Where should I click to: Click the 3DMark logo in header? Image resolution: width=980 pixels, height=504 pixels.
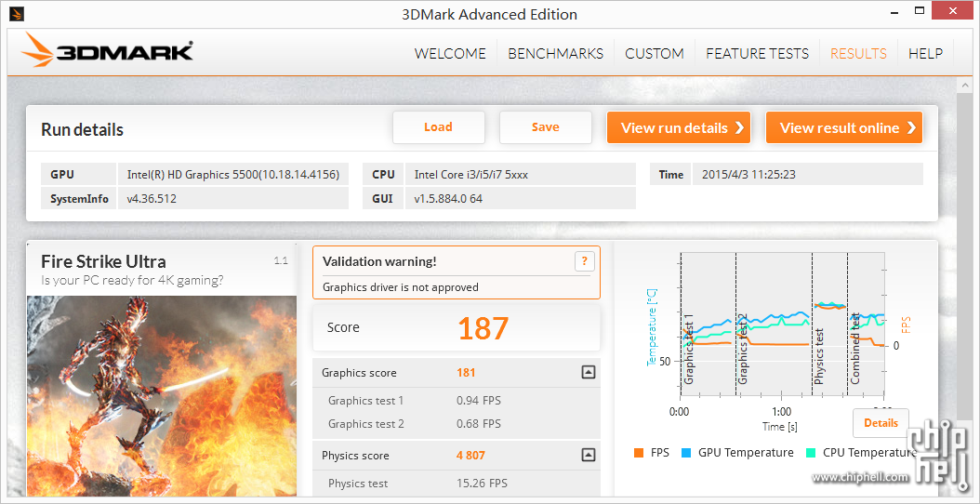tap(107, 51)
